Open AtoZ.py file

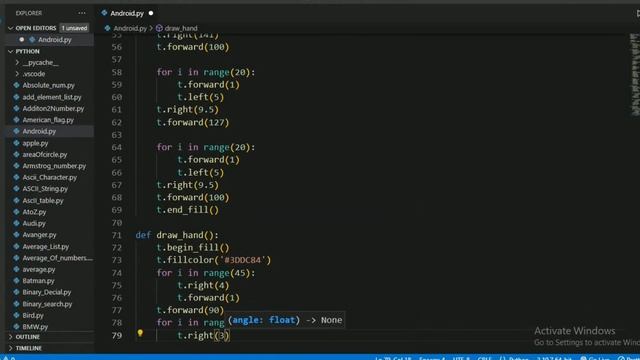click(x=34, y=212)
